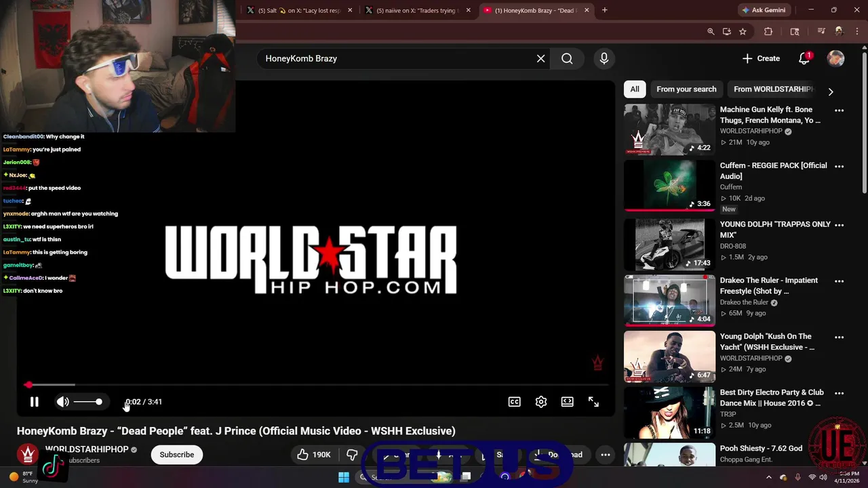Bookmark this page with the star

[743, 31]
